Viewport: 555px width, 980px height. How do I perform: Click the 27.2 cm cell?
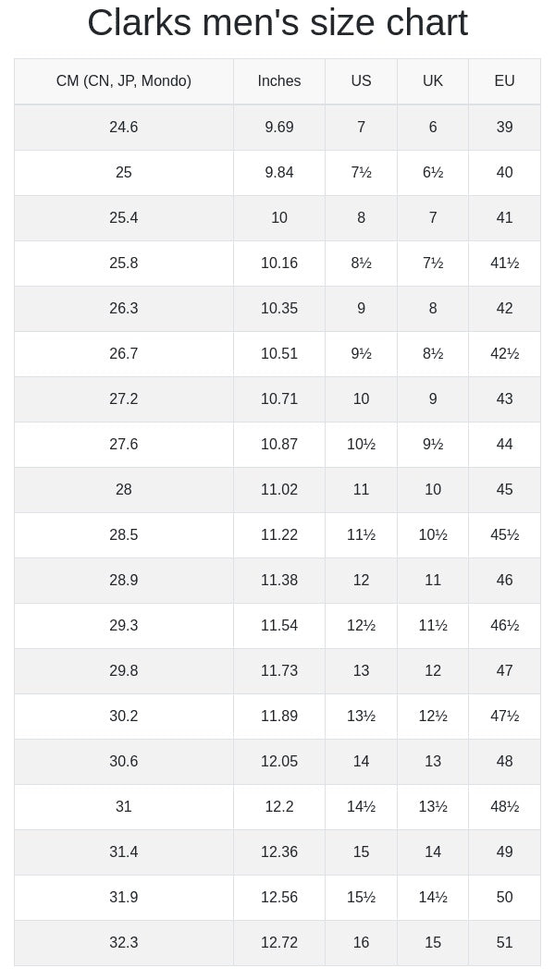pyautogui.click(x=124, y=399)
